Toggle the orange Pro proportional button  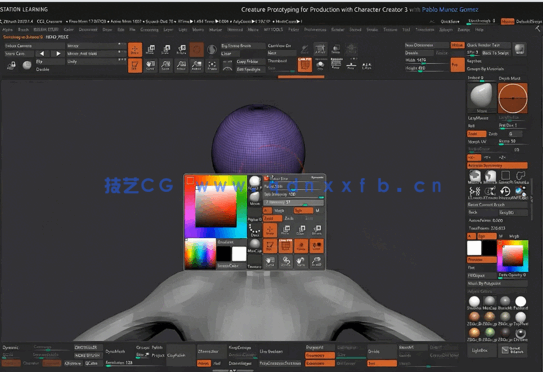coord(457,65)
